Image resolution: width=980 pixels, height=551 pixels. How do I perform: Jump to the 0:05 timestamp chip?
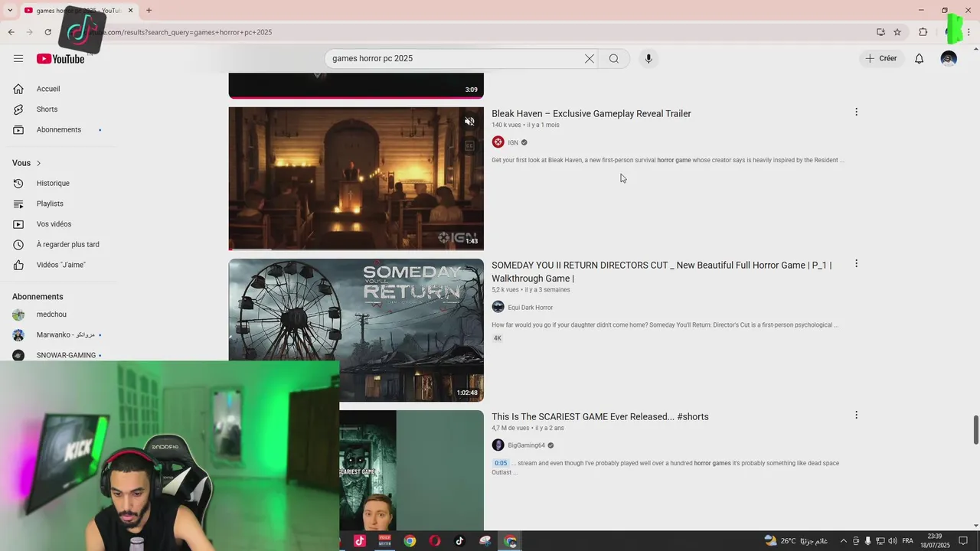click(x=501, y=463)
